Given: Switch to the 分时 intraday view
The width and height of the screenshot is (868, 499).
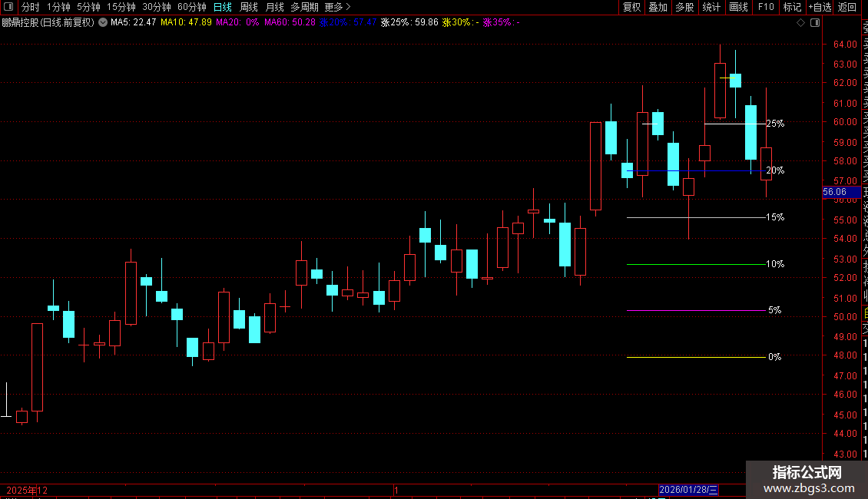Looking at the screenshot, I should (x=31, y=7).
